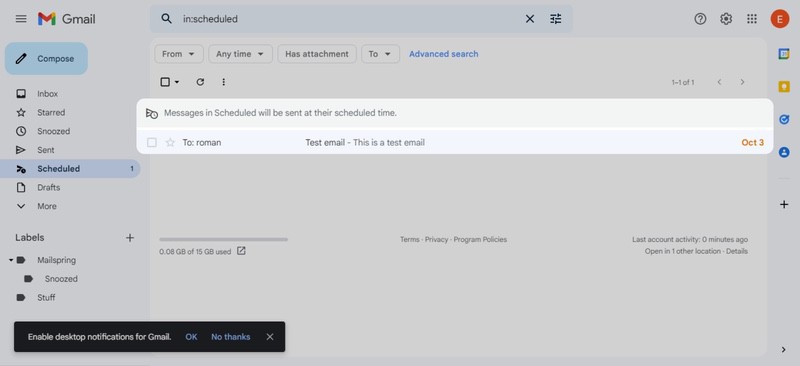Open Gmail Support help icon
Screen dimensions: 800x366
point(700,19)
